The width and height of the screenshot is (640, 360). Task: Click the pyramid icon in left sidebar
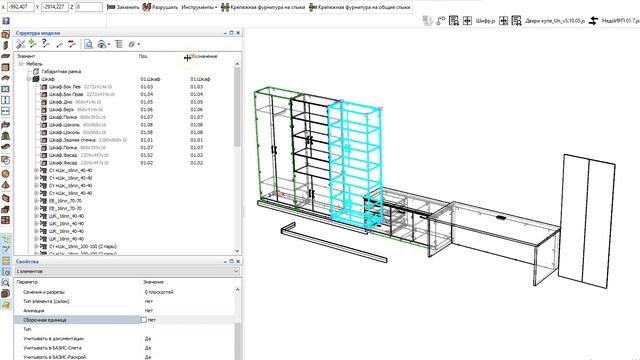point(6,185)
